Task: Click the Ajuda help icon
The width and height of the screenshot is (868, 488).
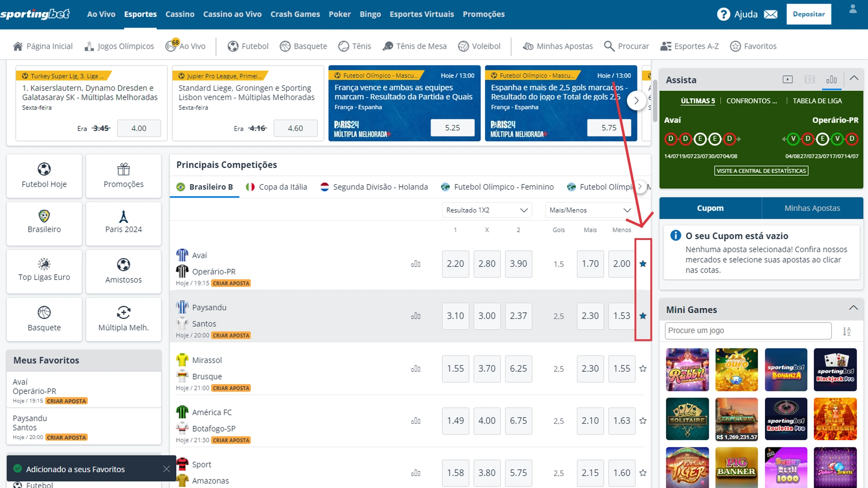Action: coord(724,14)
